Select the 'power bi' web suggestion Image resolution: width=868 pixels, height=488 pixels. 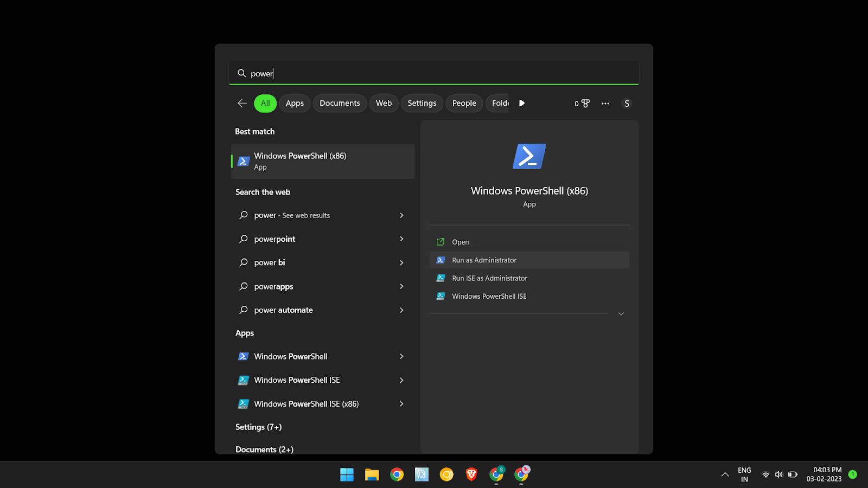click(x=323, y=262)
